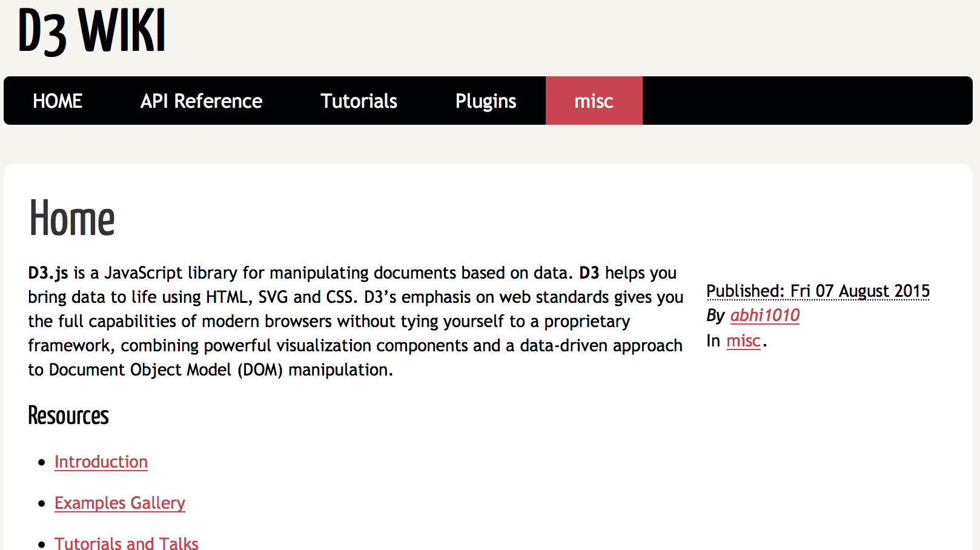
Task: Open the Introduction resource link
Action: pos(101,462)
